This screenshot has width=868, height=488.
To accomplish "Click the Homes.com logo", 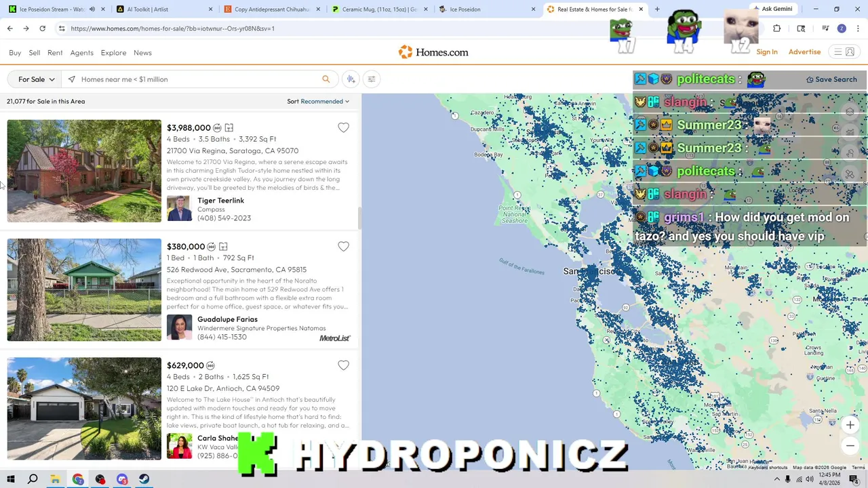I will click(x=433, y=52).
